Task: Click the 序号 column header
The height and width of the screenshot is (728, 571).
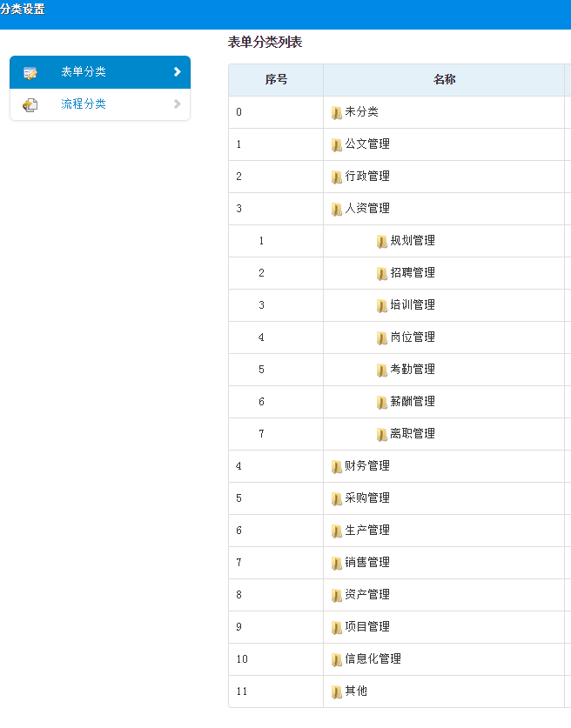Action: 276,80
